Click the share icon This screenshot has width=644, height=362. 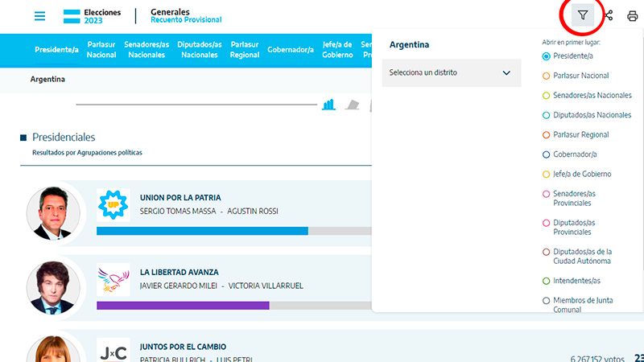(x=609, y=15)
